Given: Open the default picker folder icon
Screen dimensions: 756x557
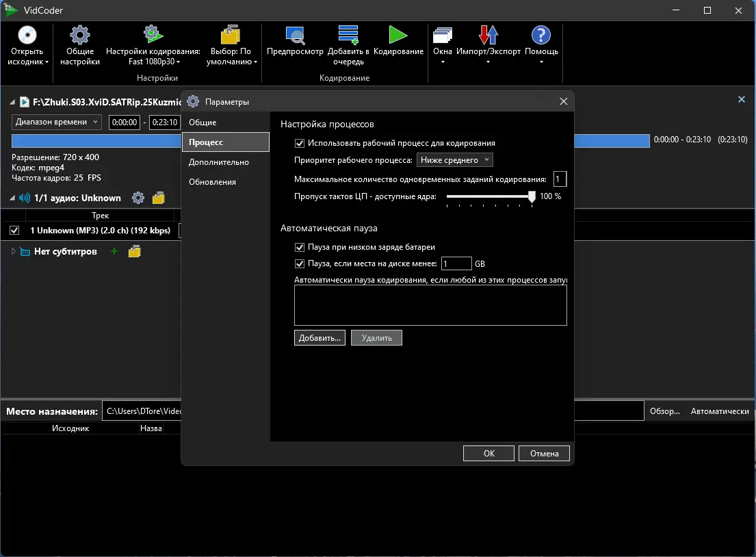Looking at the screenshot, I should coord(231,34).
